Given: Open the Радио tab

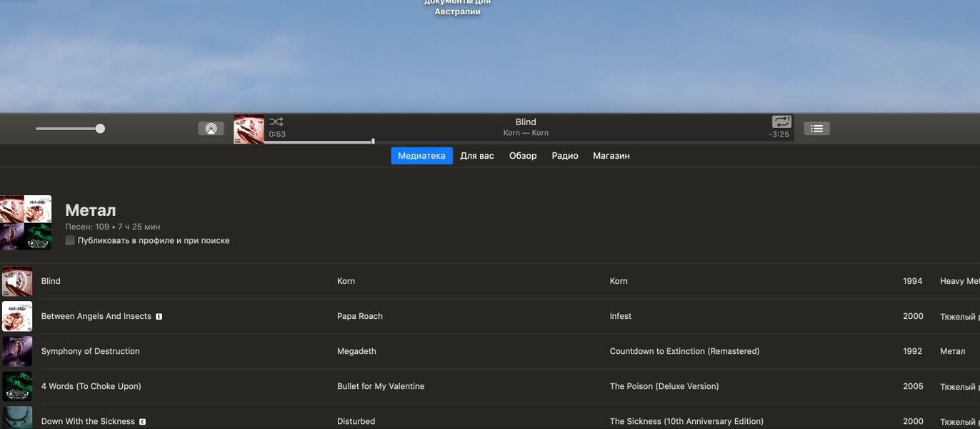Looking at the screenshot, I should point(565,156).
